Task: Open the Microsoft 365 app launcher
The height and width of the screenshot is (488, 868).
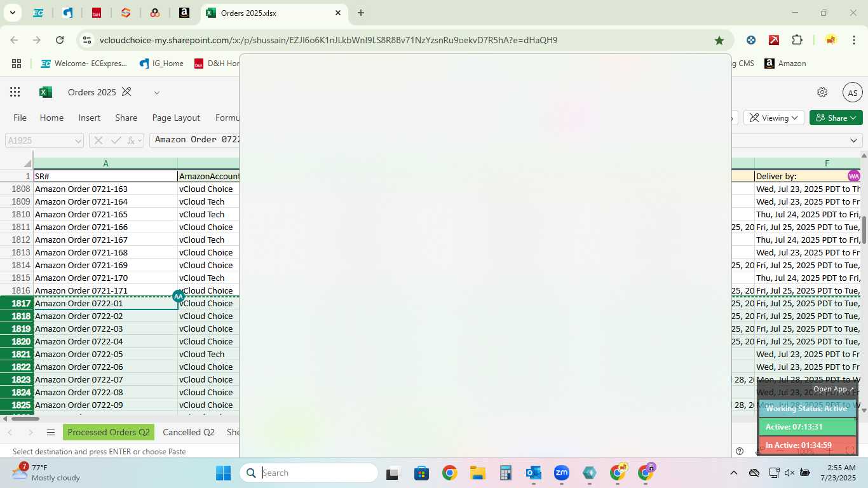Action: click(15, 92)
